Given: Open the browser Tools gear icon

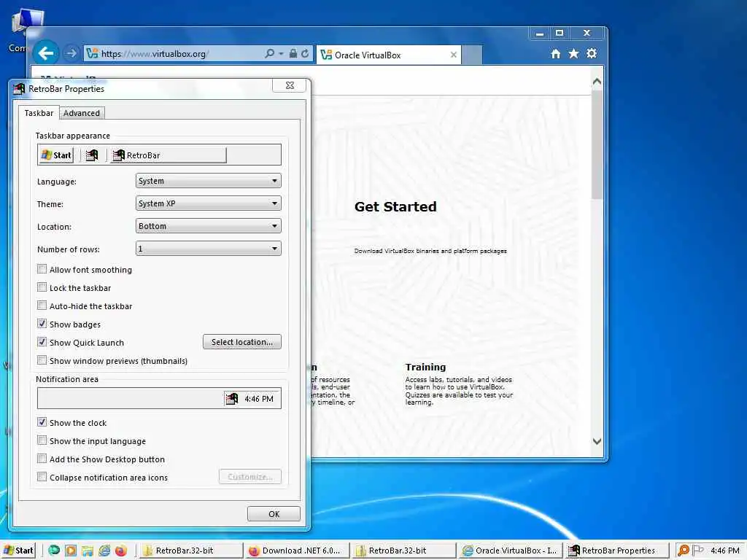Looking at the screenshot, I should pyautogui.click(x=592, y=54).
